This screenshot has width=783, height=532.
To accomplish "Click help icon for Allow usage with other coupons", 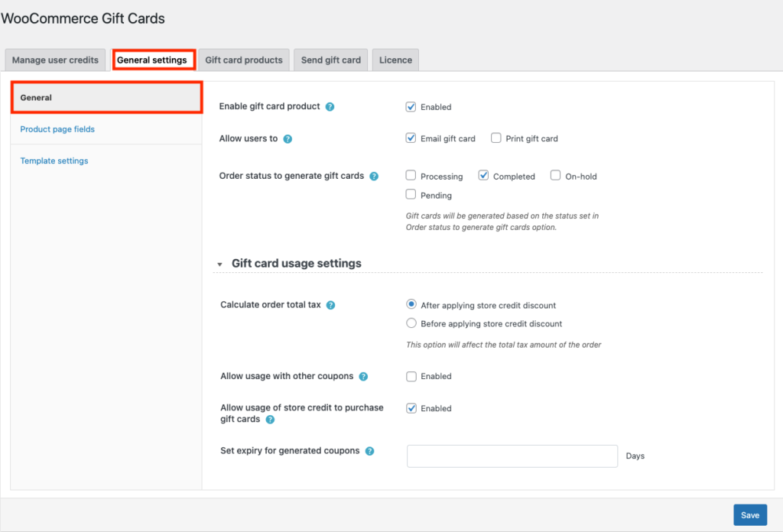I will pos(363,377).
